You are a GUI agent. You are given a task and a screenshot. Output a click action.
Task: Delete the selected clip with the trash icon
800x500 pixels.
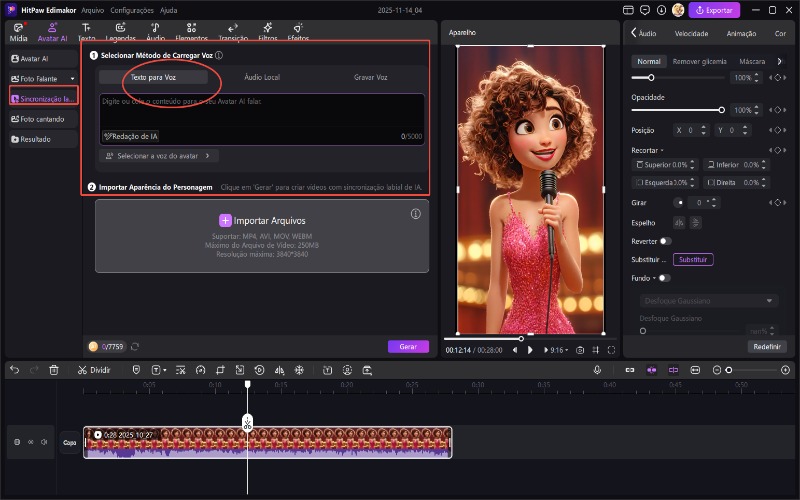(x=54, y=369)
